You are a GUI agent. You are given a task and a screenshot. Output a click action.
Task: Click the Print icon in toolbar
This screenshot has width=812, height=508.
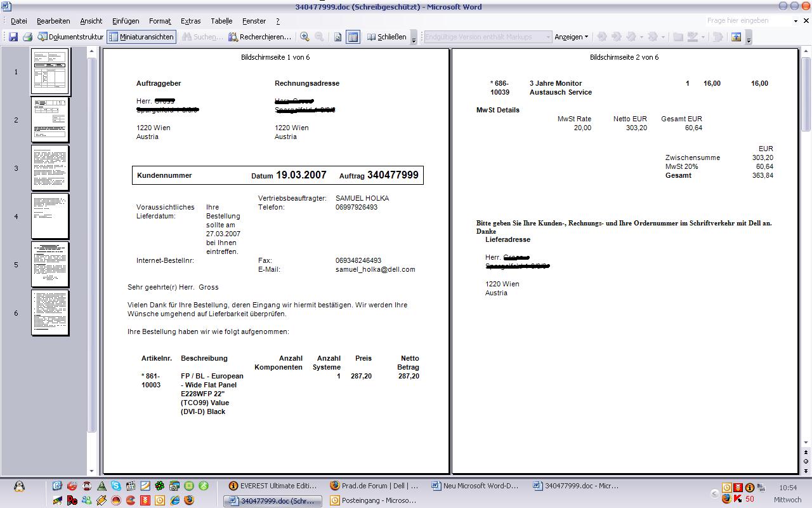(27, 37)
